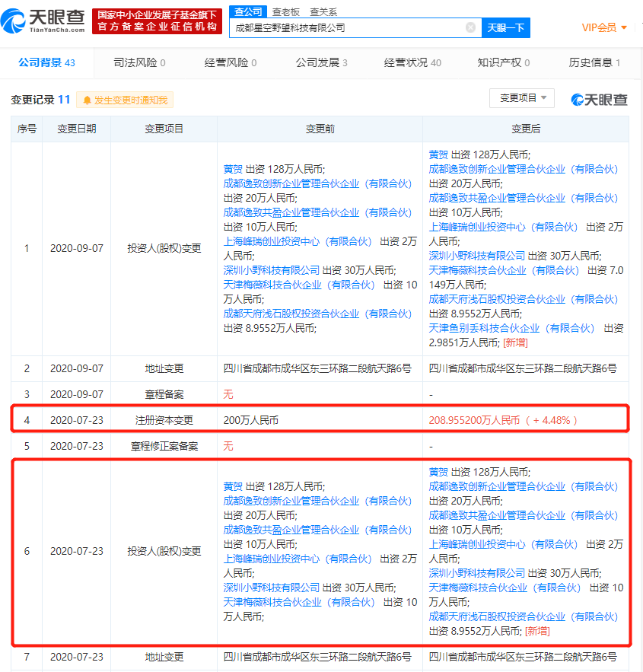643x672 pixels.
Task: Click the bell icon in the change notification button
Action: [x=87, y=100]
